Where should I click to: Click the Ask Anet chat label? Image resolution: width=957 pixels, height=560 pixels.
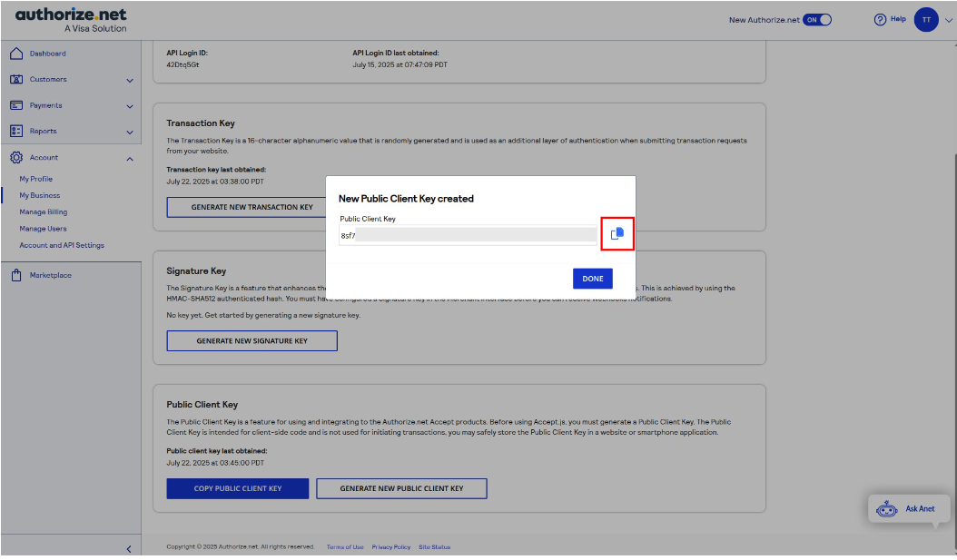pyautogui.click(x=920, y=509)
